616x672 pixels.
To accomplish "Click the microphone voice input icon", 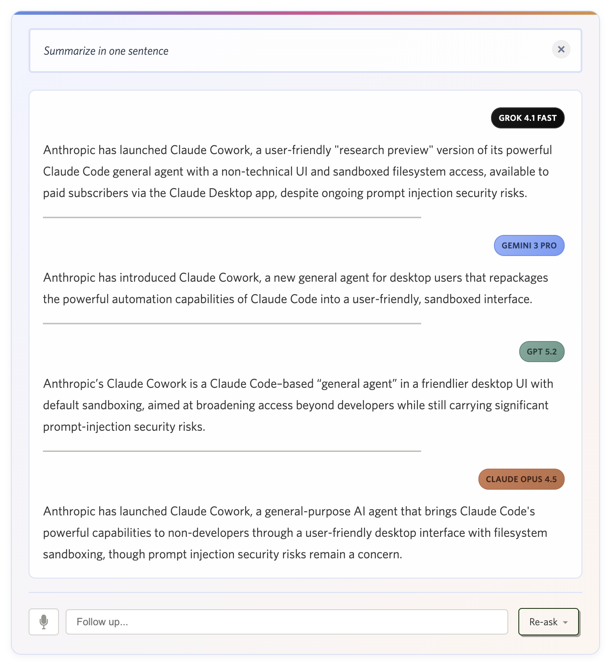I will click(44, 622).
